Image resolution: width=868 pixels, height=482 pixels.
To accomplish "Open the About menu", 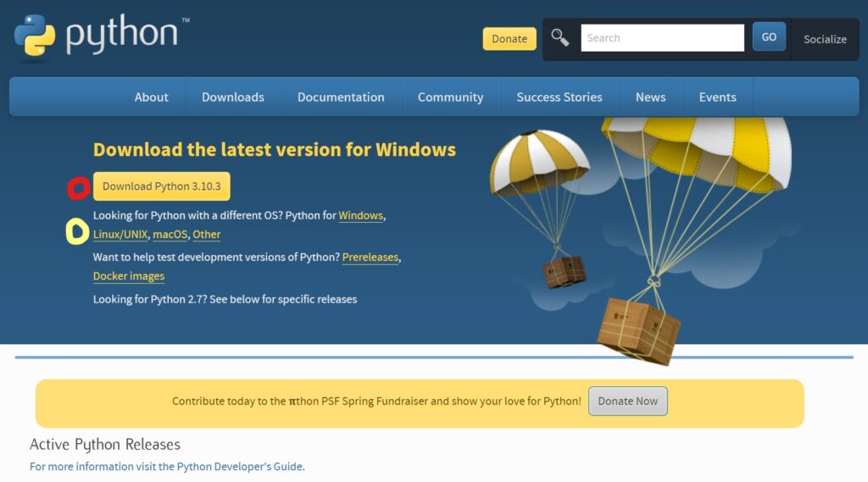I will pyautogui.click(x=151, y=97).
